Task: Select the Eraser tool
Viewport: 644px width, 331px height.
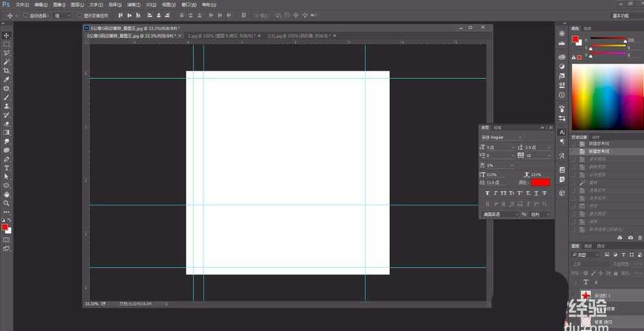Action: 6,124
